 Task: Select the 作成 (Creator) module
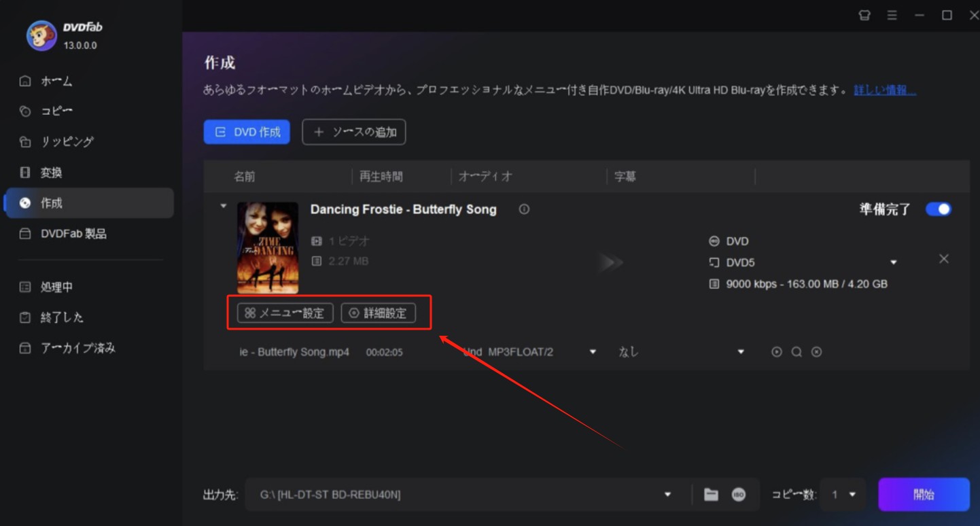[x=88, y=203]
